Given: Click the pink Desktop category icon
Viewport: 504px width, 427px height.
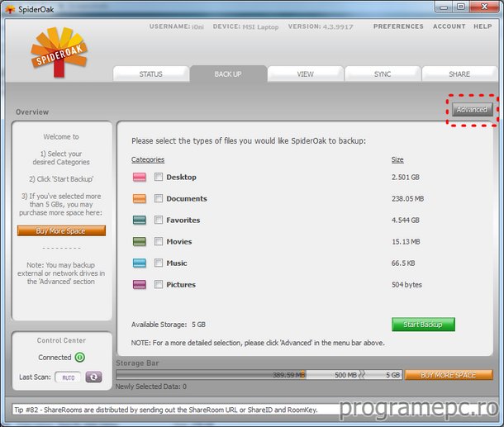Looking at the screenshot, I should 139,177.
